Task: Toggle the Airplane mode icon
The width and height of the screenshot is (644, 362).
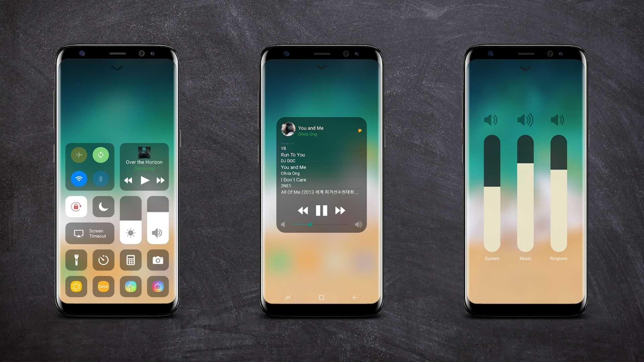Action: pos(79,155)
